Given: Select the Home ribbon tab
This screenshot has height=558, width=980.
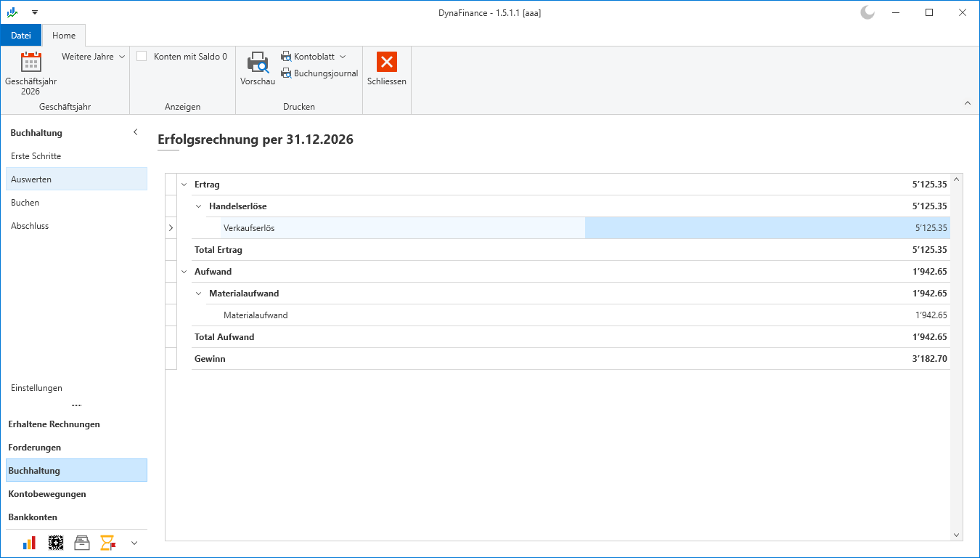Looking at the screenshot, I should (x=64, y=35).
